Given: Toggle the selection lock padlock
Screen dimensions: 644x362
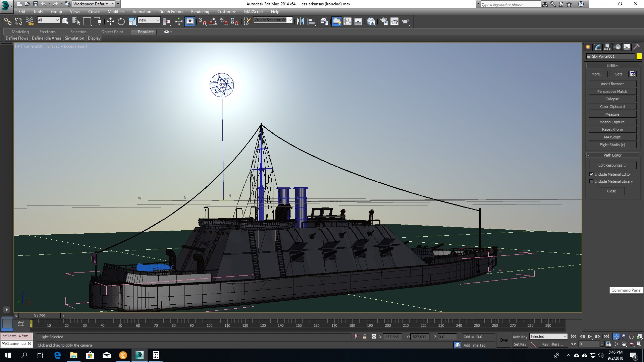Looking at the screenshot, I should coord(365,337).
